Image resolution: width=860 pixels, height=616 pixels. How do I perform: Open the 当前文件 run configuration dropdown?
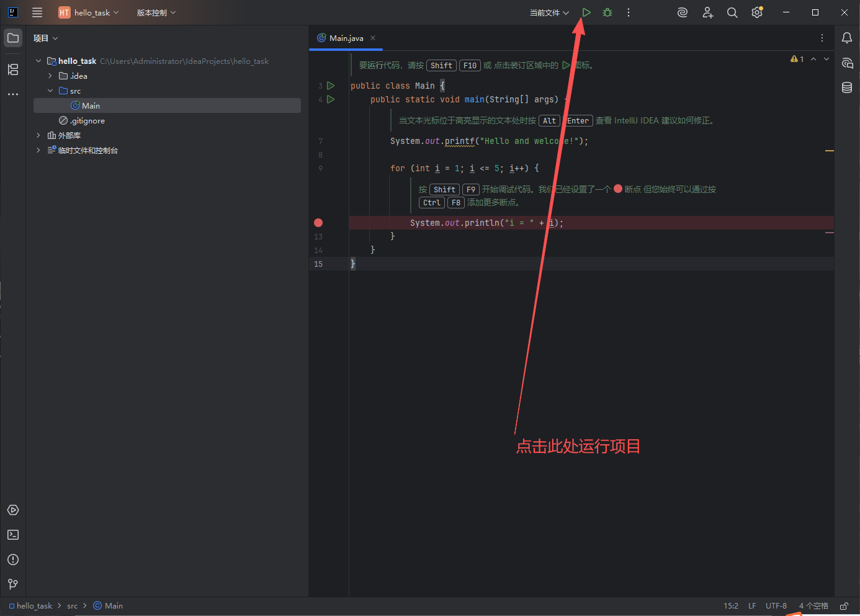click(549, 12)
